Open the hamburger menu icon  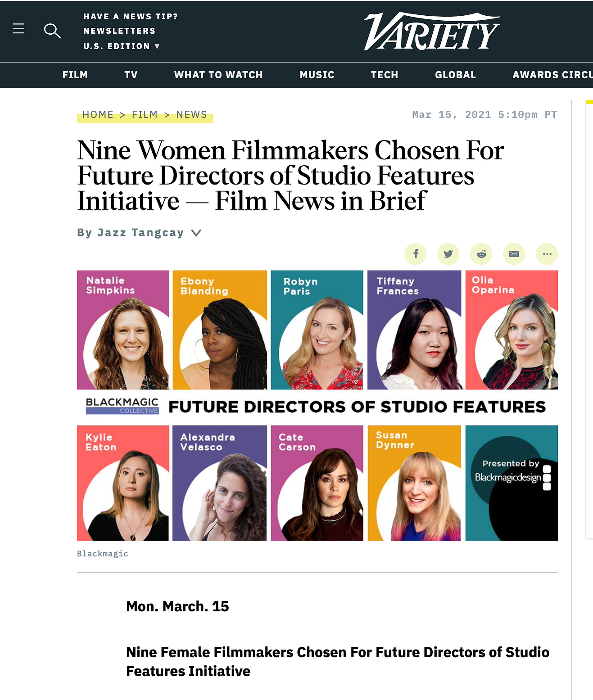(x=18, y=29)
